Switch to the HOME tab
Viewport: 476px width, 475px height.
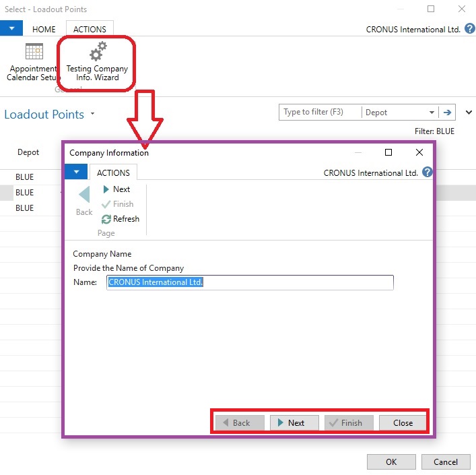point(44,29)
